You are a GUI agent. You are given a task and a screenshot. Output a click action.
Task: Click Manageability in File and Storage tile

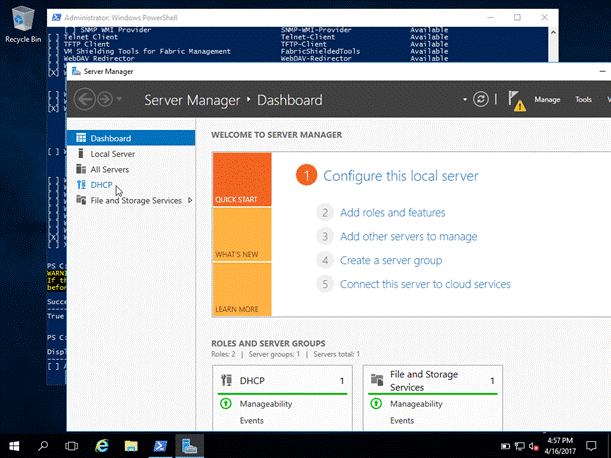click(x=416, y=404)
